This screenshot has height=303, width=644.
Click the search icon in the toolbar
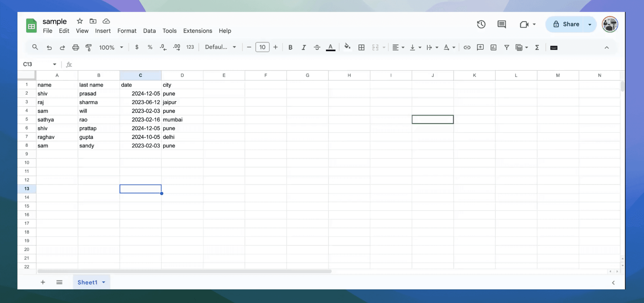click(x=35, y=47)
